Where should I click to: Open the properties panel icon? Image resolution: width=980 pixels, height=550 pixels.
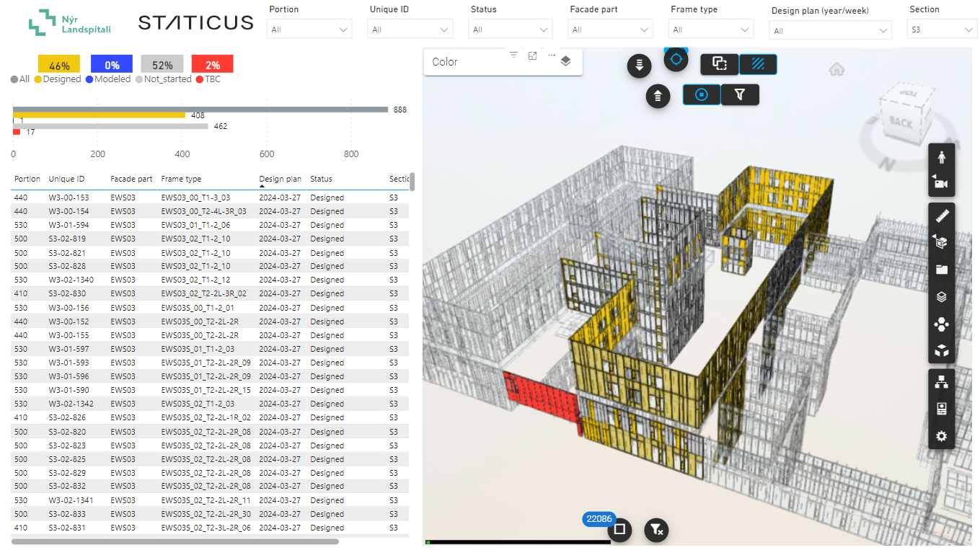click(x=941, y=409)
